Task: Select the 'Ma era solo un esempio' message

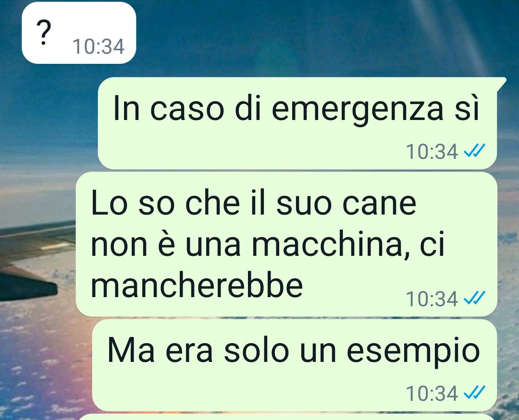Action: click(x=295, y=365)
